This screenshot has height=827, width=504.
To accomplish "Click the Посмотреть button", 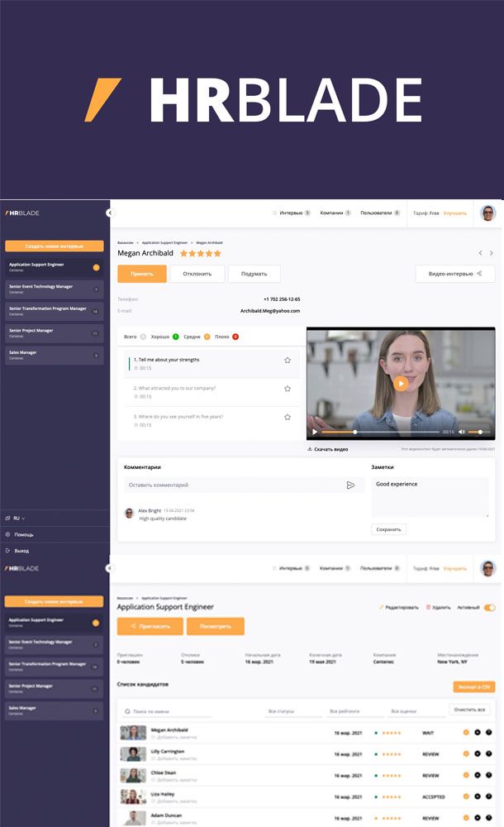I will pyautogui.click(x=216, y=627).
